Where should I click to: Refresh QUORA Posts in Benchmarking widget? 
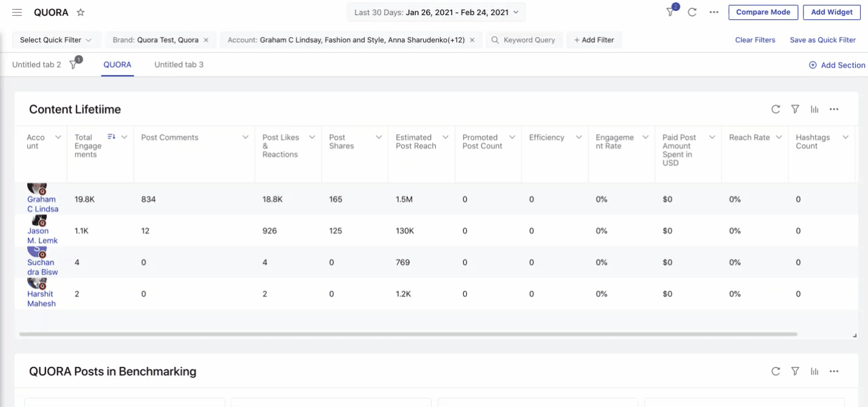tap(775, 371)
